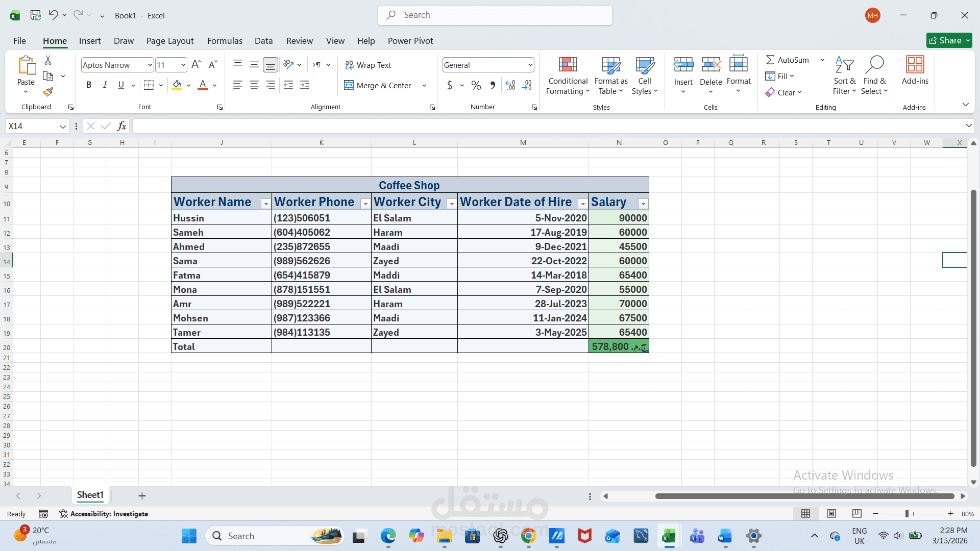This screenshot has height=551, width=980.
Task: Toggle bold formatting
Action: coord(89,85)
